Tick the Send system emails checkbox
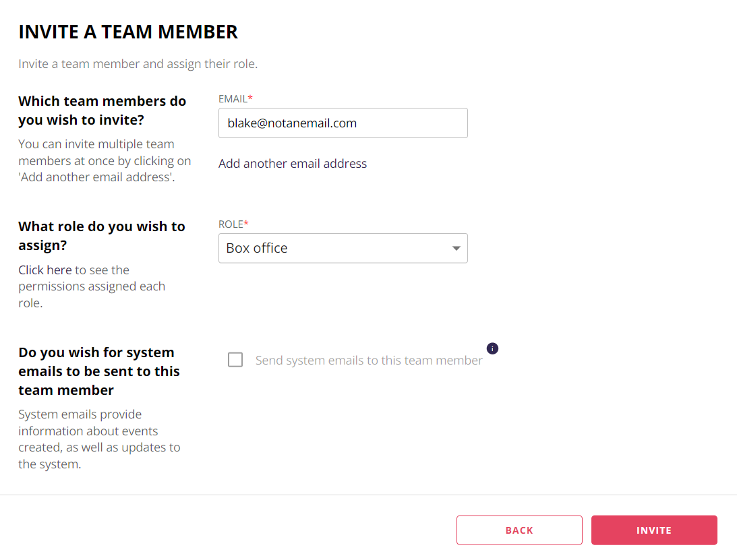The image size is (737, 560). (x=235, y=360)
